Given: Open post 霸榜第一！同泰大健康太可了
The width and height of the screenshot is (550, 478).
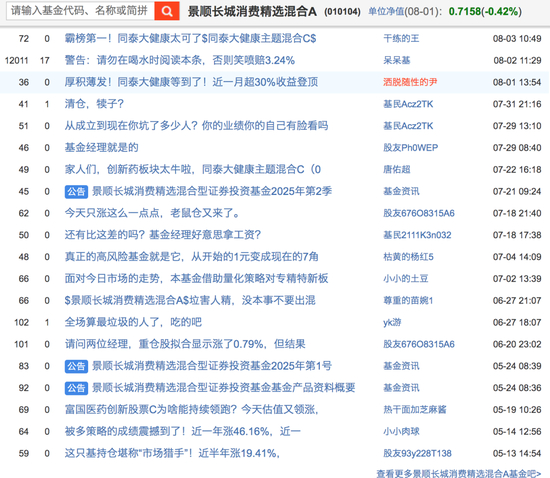Looking at the screenshot, I should tap(190, 38).
